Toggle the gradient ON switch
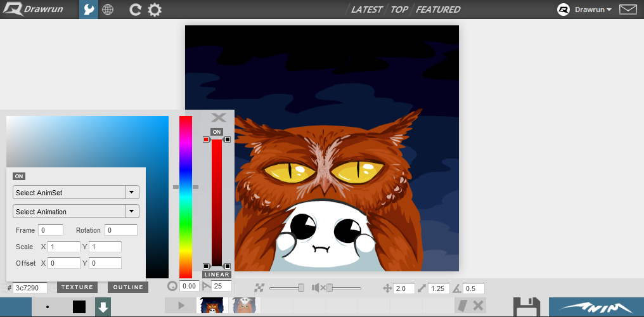This screenshot has width=644, height=317. coord(216,132)
